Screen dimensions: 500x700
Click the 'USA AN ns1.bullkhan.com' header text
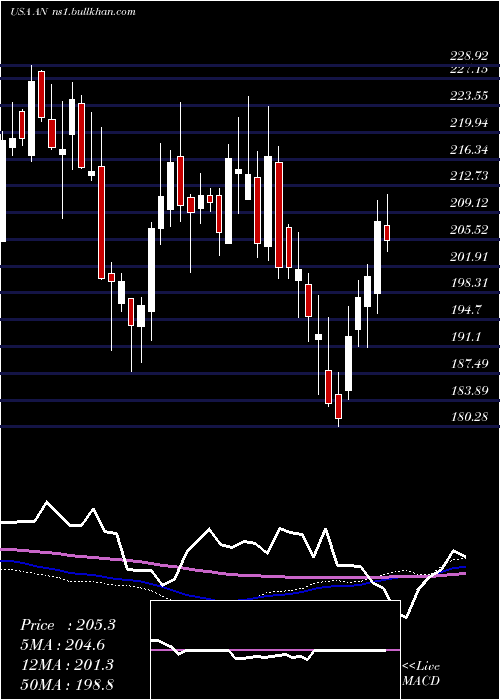pos(72,12)
